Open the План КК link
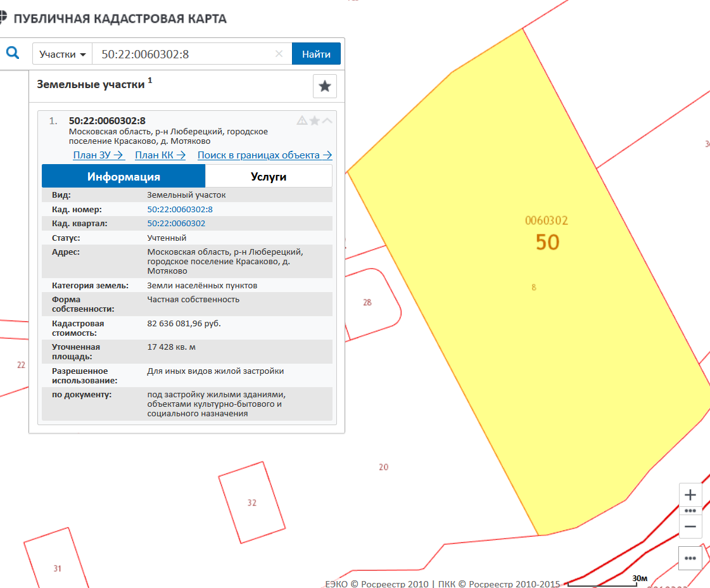The width and height of the screenshot is (710, 588). (x=160, y=155)
